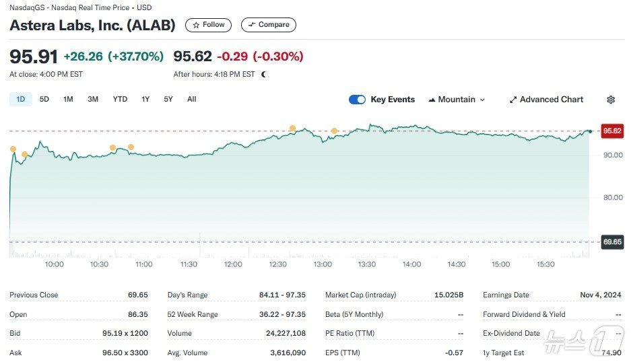Switch to the 5D range tab
Image resolution: width=631 pixels, height=364 pixels.
point(44,100)
